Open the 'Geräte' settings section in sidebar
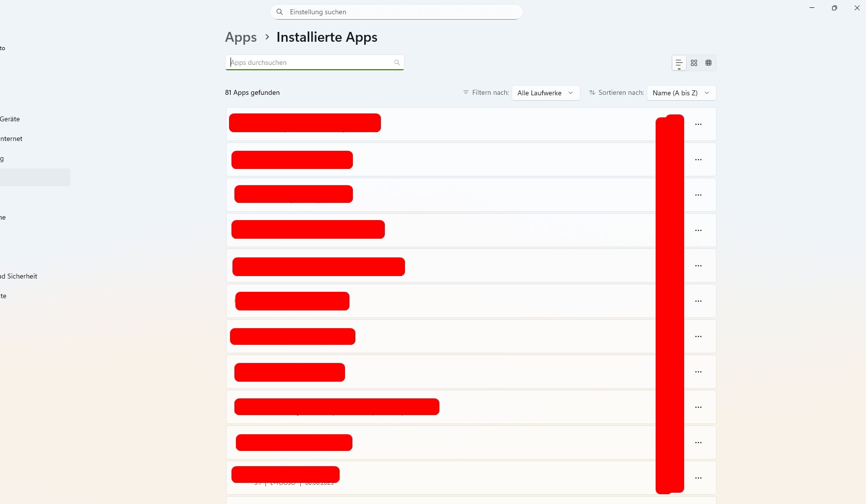The height and width of the screenshot is (504, 866). (x=10, y=119)
